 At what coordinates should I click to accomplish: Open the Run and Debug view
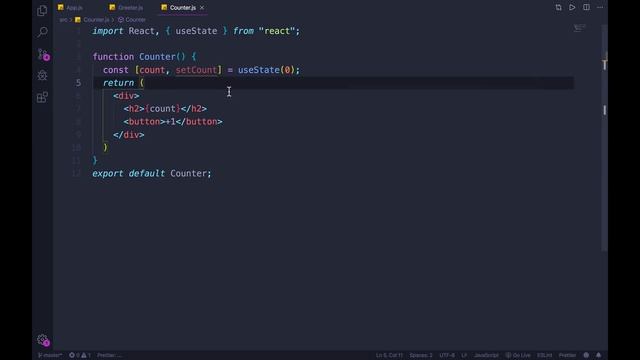[42, 76]
